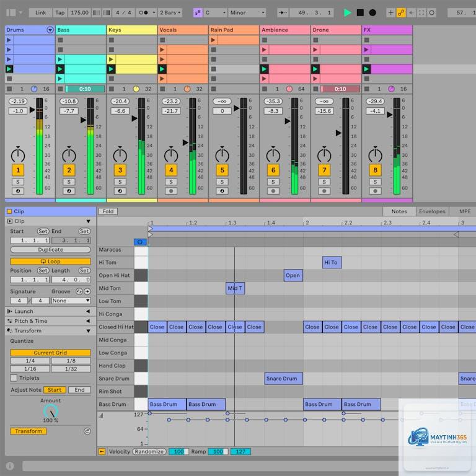This screenshot has height=476, width=476.
Task: Click the Groove hot-swap icon
Action: coord(79,291)
